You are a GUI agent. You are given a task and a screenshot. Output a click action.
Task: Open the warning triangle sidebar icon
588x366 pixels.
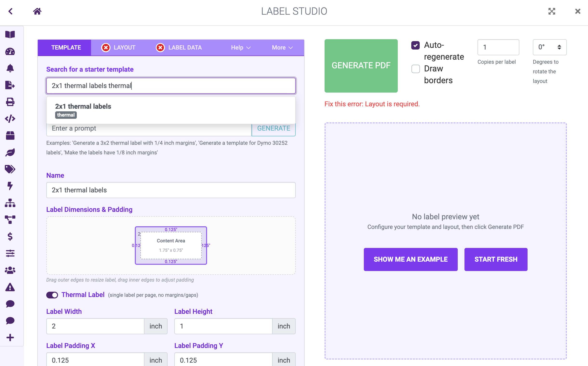tap(10, 287)
